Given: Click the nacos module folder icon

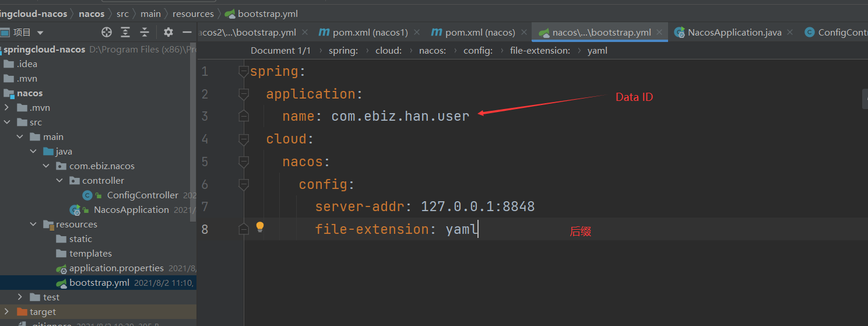Looking at the screenshot, I should [9, 93].
